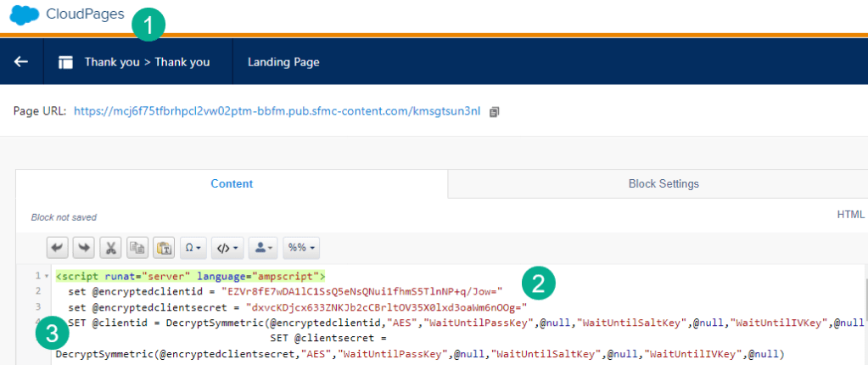Open the Omega special characters dropdown
This screenshot has height=365, width=868.
193,248
